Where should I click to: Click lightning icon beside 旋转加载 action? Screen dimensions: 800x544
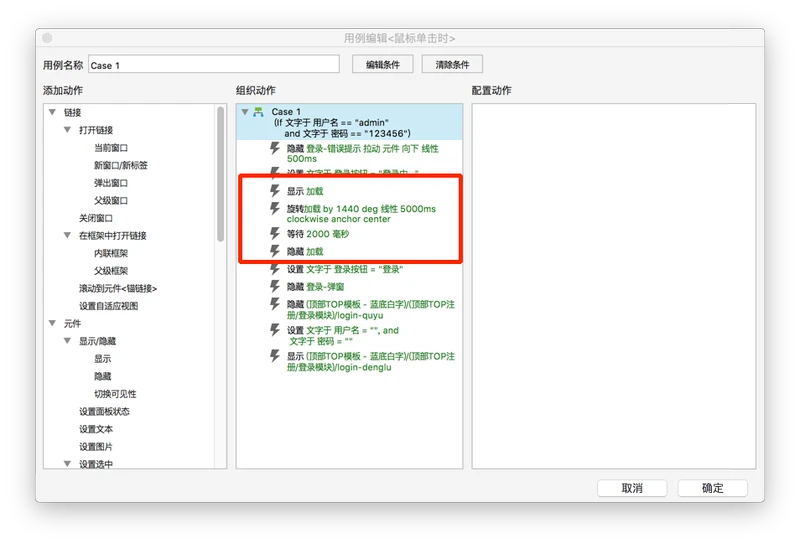[276, 208]
